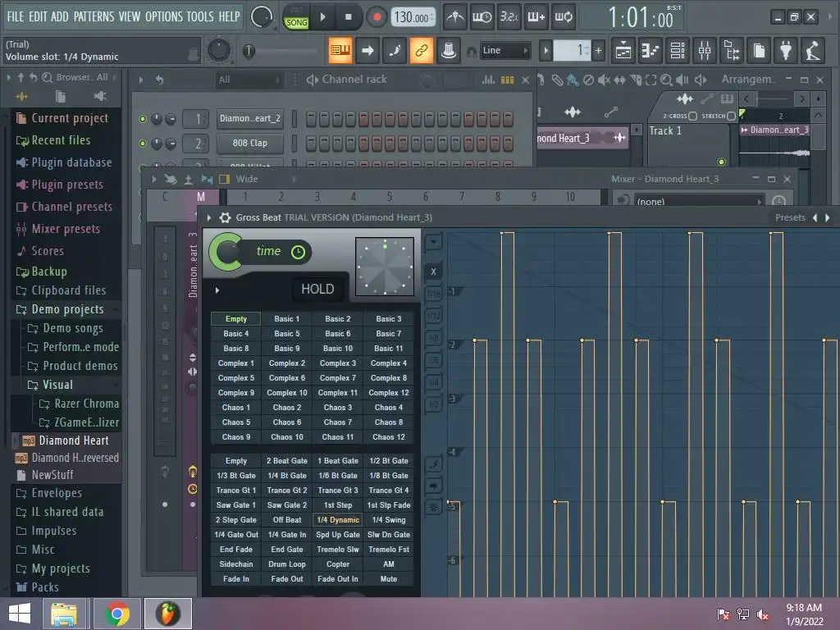The width and height of the screenshot is (840, 630).
Task: Click the channel rack graph editor icon
Action: click(x=488, y=80)
